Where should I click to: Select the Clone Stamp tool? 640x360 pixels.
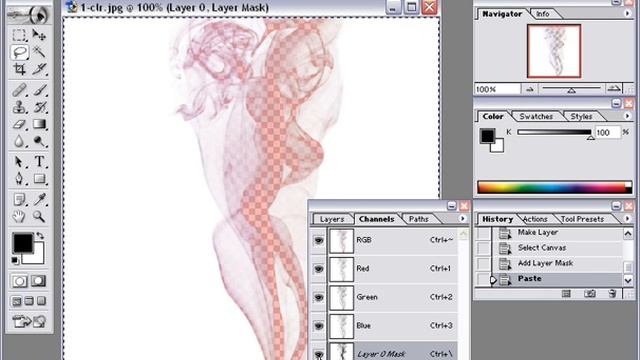[19, 107]
